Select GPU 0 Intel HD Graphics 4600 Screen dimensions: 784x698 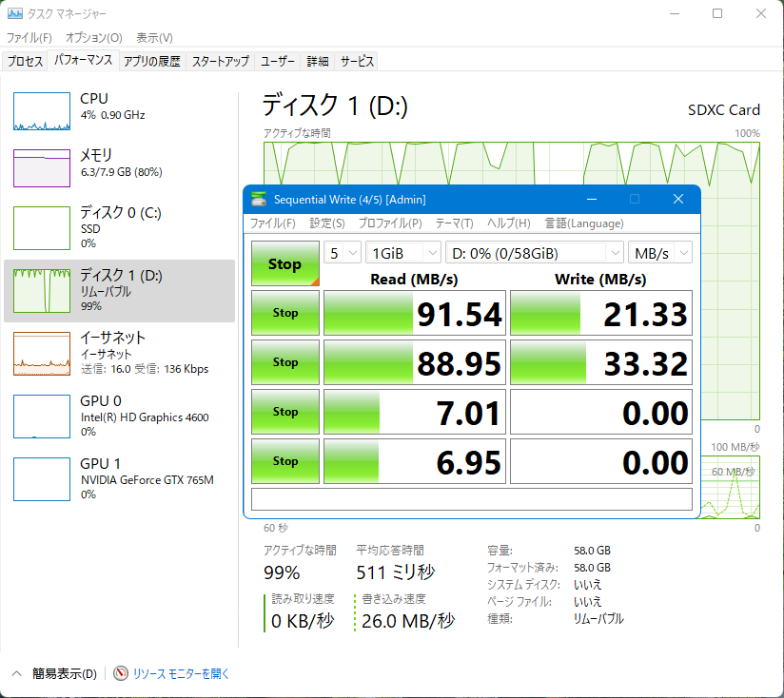click(119, 417)
